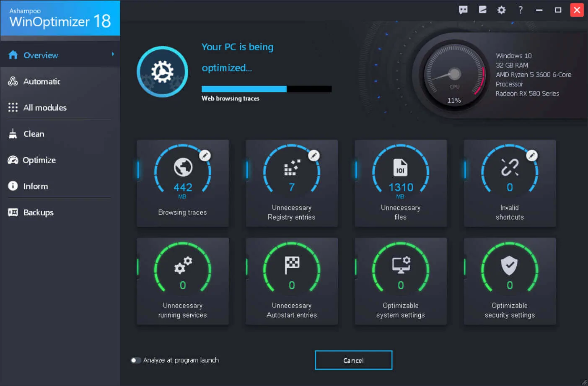The height and width of the screenshot is (386, 588).
Task: Click the Automatic sidebar icon
Action: [13, 81]
